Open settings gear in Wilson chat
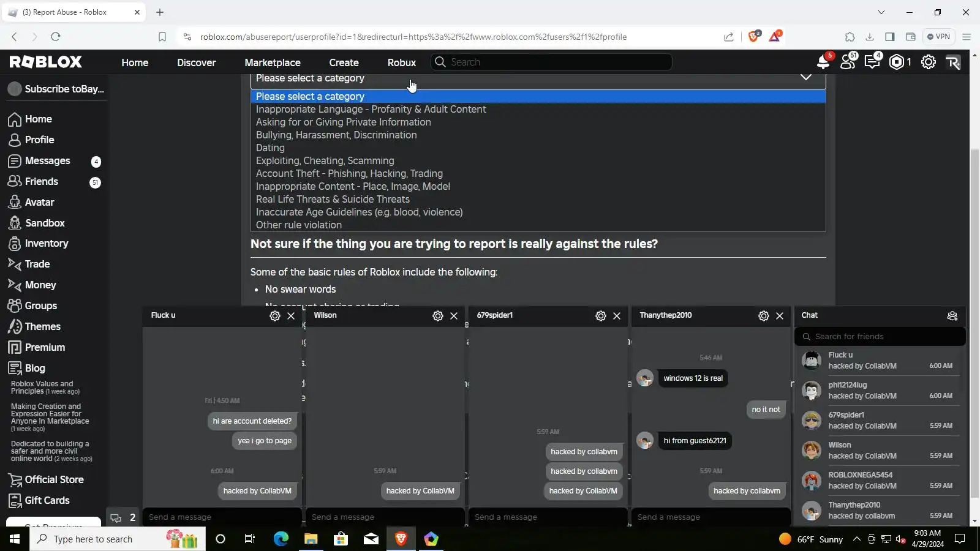 [x=438, y=316]
